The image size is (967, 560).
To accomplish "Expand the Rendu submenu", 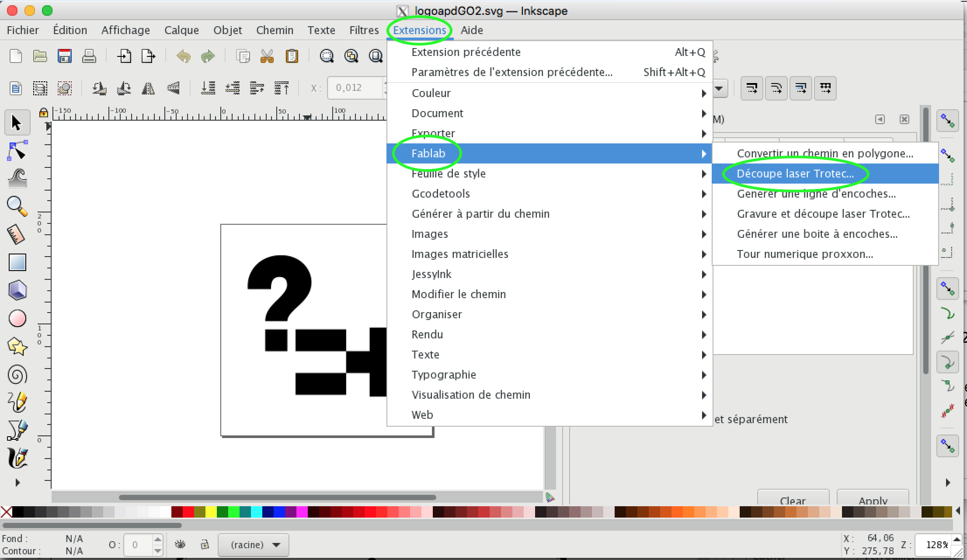I will pyautogui.click(x=550, y=334).
